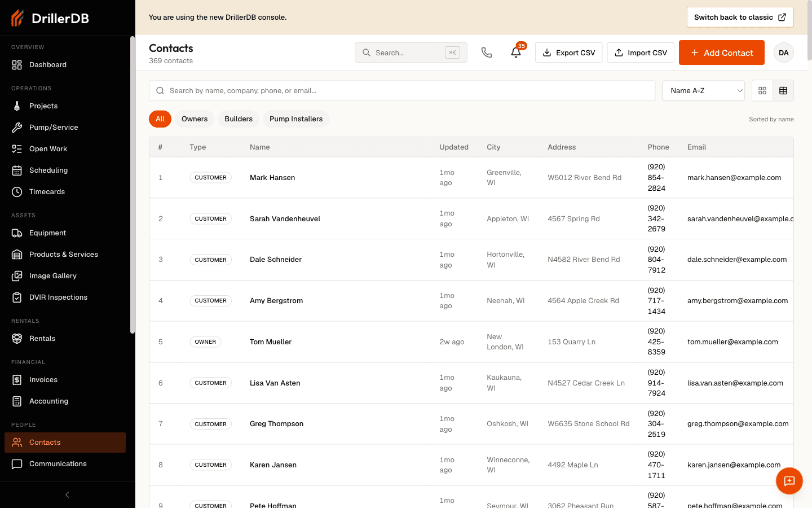This screenshot has height=508, width=812.
Task: Collapse the sidebar with chevron
Action: coord(67,495)
